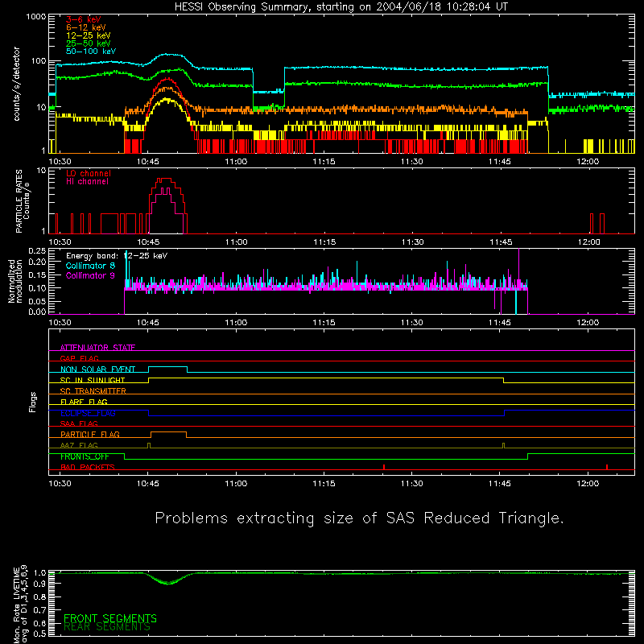The image size is (644, 644).
Task: Click the 'Flags' axis label
Action: [32, 402]
